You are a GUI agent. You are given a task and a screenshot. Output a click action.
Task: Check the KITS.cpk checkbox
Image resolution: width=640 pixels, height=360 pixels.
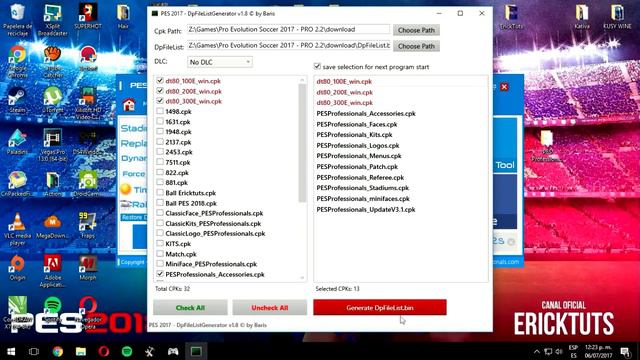click(160, 244)
